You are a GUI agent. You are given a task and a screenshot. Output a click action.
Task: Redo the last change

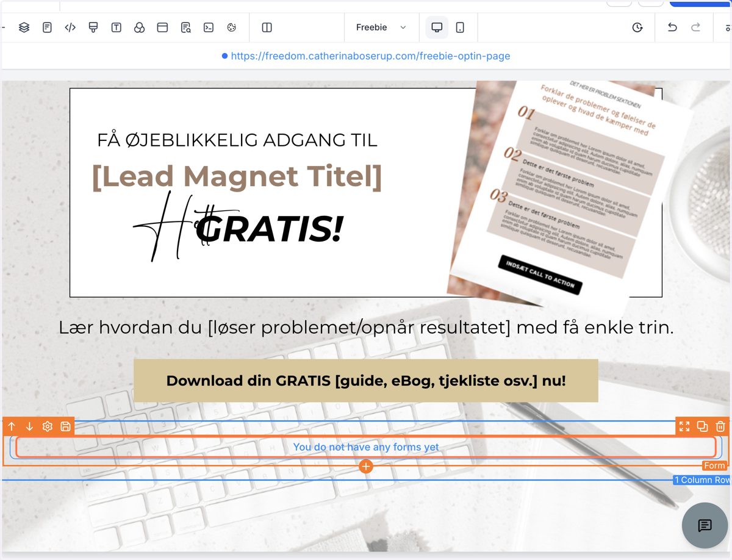[695, 27]
